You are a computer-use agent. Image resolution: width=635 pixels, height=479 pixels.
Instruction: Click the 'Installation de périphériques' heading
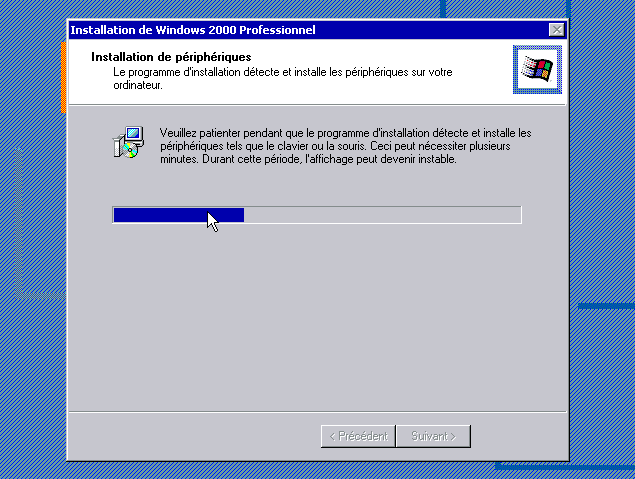[171, 57]
